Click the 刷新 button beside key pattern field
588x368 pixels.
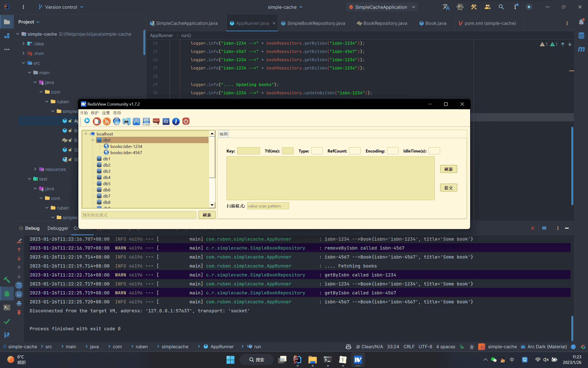pyautogui.click(x=207, y=215)
